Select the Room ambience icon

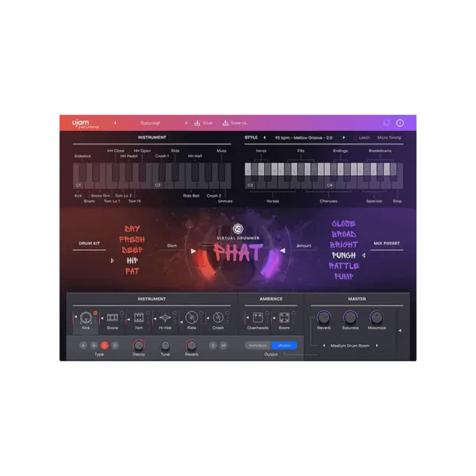284,318
